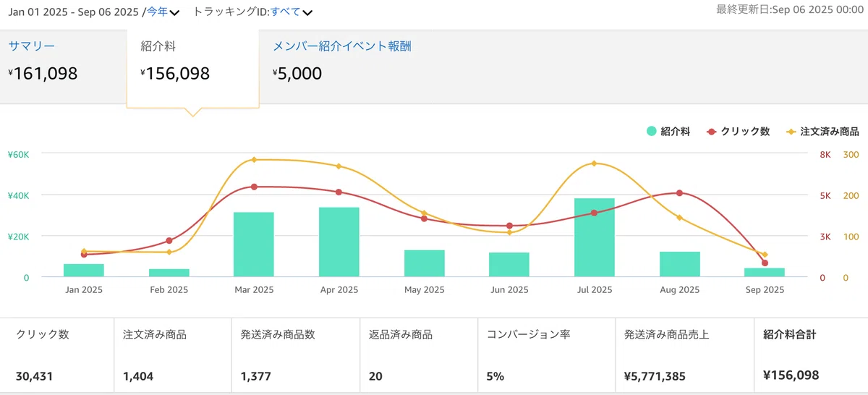Toggle the 紹介料 legend series

click(668, 132)
